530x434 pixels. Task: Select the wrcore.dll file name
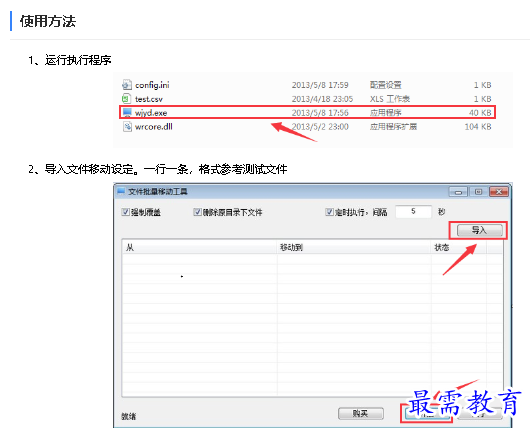click(153, 127)
